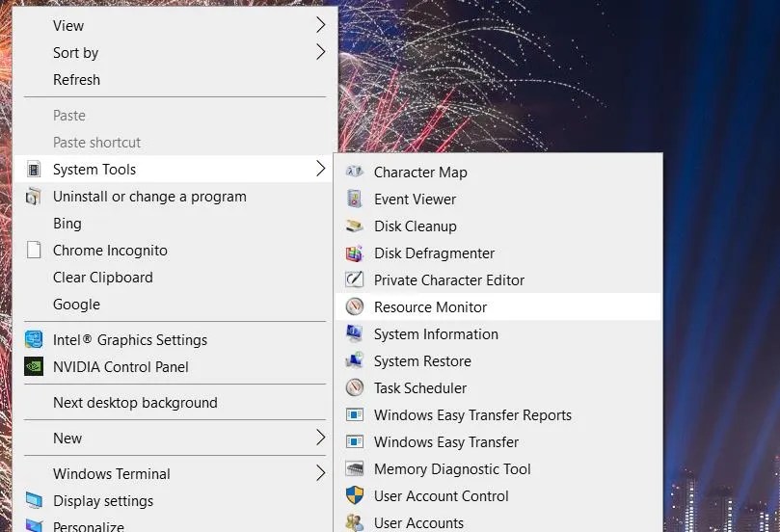Click the System Restore icon
Viewport: 780px width, 532px height.
point(355,361)
